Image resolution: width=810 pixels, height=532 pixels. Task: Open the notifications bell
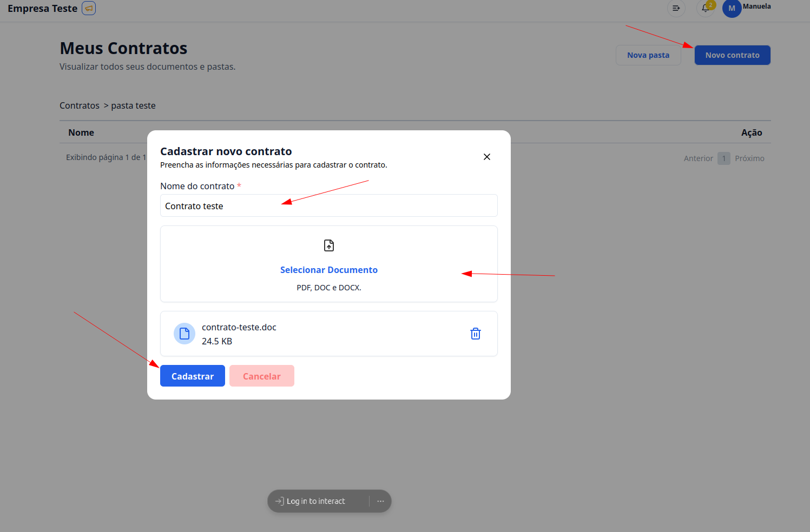pos(705,8)
